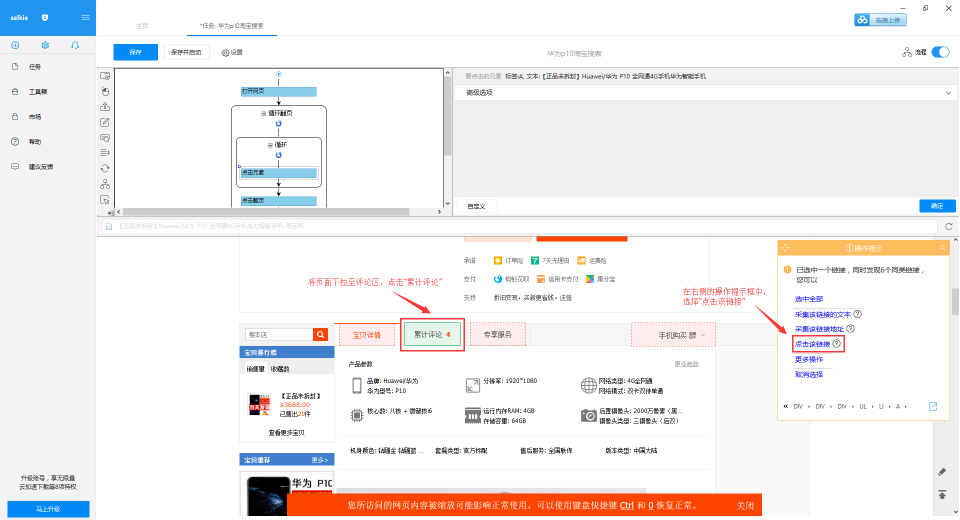Open 建议反馈 in the left sidebar
The height and width of the screenshot is (520, 960).
coord(40,167)
